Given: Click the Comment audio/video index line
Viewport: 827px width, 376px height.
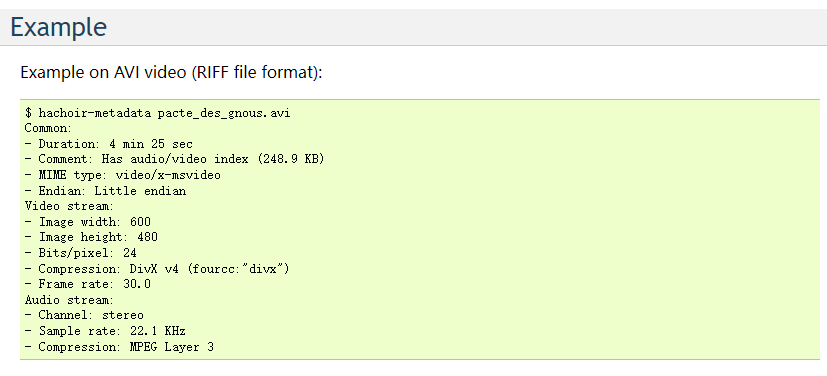Looking at the screenshot, I should point(174,159).
